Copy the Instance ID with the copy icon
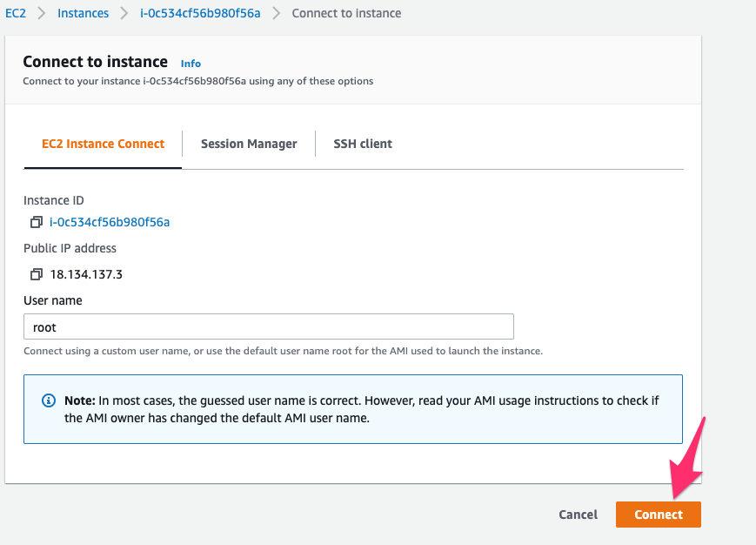The image size is (756, 545). pyautogui.click(x=36, y=222)
